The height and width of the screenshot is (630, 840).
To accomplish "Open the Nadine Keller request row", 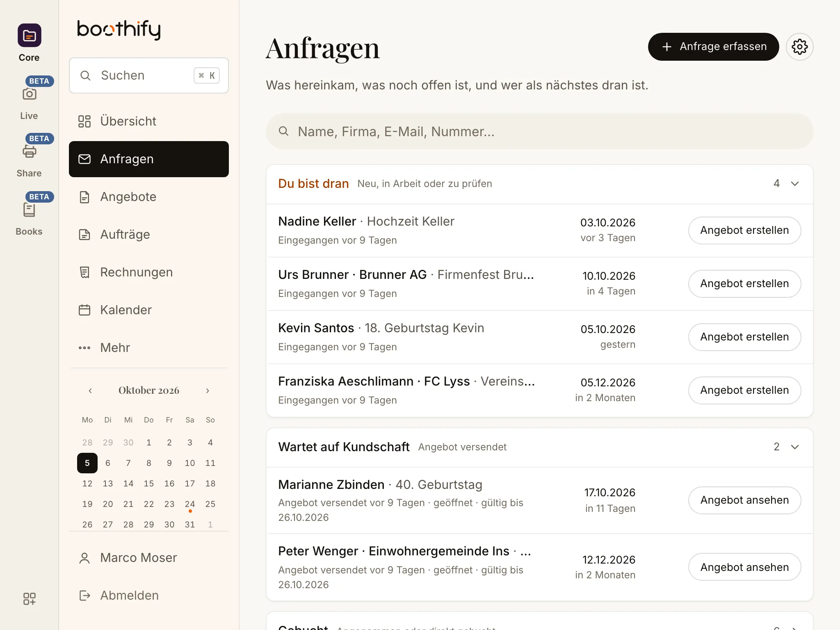I will (540, 231).
